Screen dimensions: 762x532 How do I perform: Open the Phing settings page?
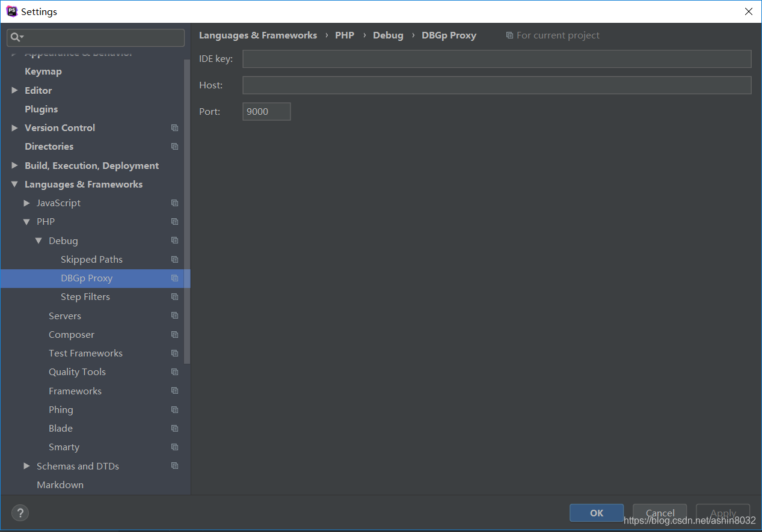pyautogui.click(x=61, y=410)
